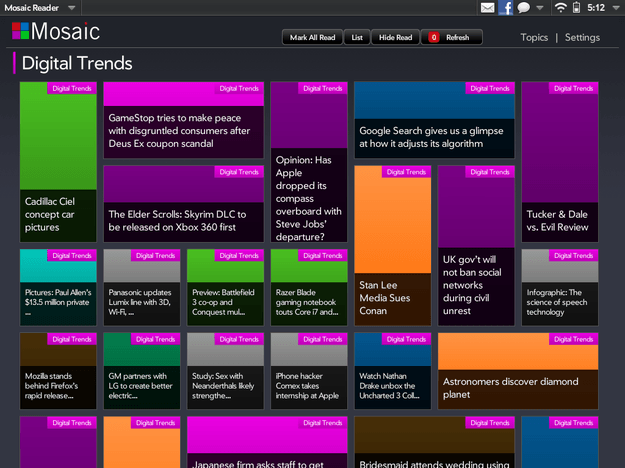Open the Mozilla Firefox rapid release tile
625x468 pixels.
coord(58,371)
